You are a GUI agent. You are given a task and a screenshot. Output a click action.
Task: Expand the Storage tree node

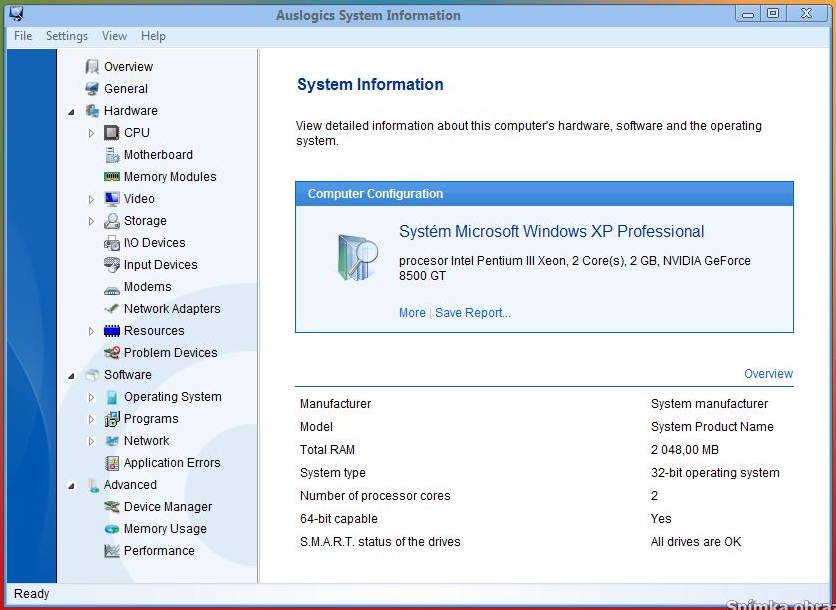click(91, 221)
